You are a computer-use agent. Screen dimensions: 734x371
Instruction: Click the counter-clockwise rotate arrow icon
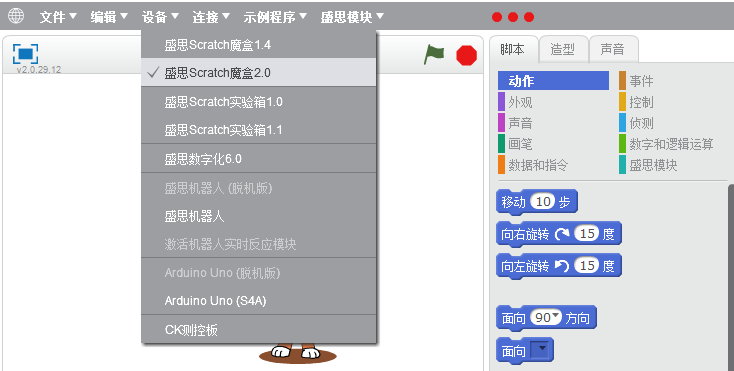click(562, 266)
